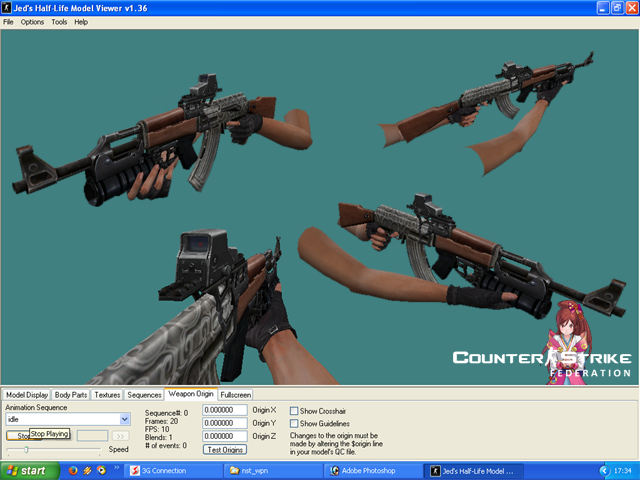Click the model viewer title bar icon
This screenshot has width=640, height=480.
pyautogui.click(x=7, y=8)
